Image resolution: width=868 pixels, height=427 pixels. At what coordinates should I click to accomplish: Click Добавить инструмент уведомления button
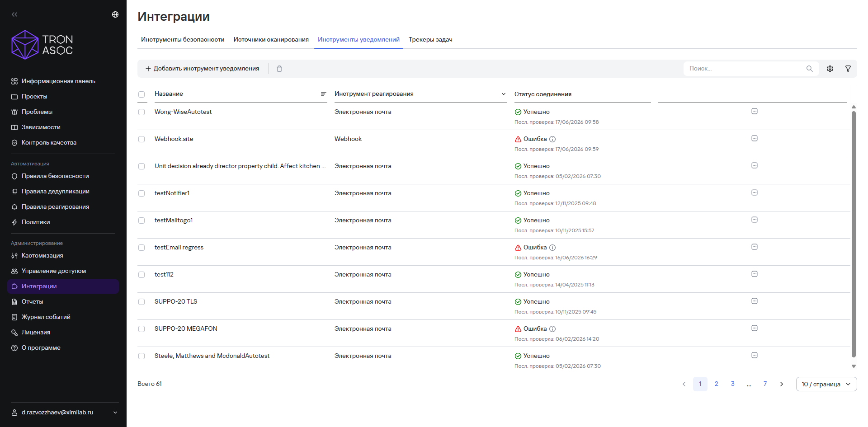click(x=202, y=69)
